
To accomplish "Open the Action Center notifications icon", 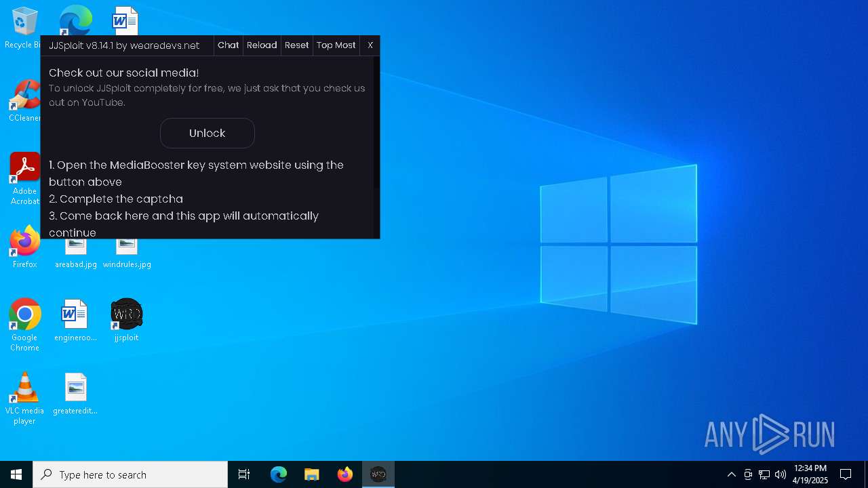I will (x=846, y=474).
